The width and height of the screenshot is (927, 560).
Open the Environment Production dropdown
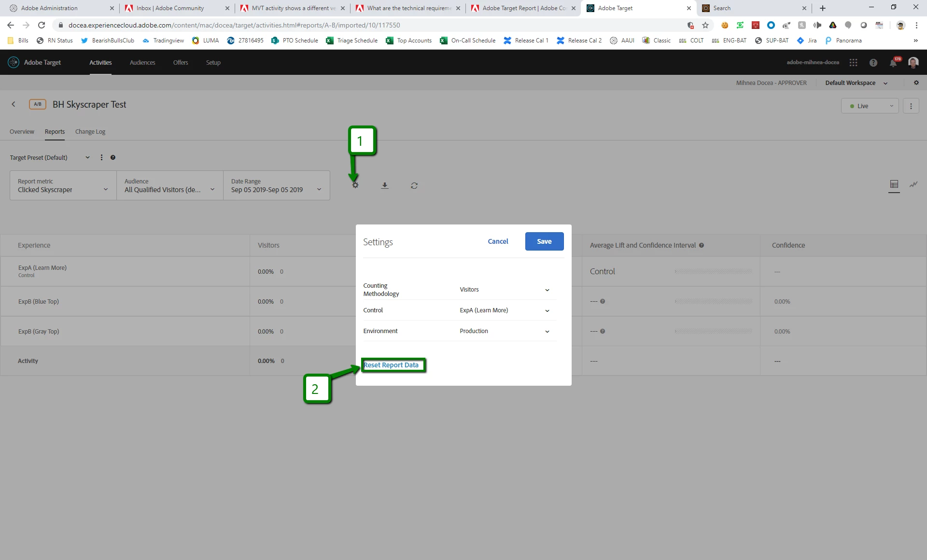[x=504, y=331]
